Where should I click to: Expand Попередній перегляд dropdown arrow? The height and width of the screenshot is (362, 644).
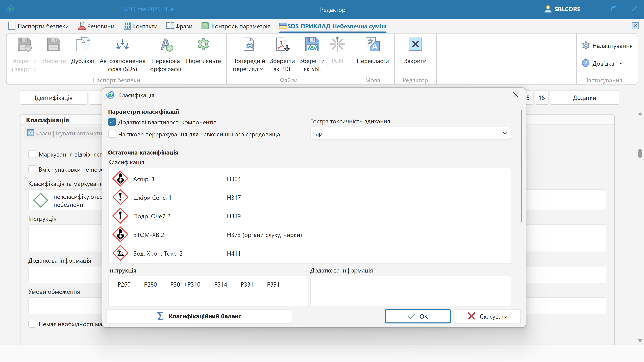(x=262, y=69)
